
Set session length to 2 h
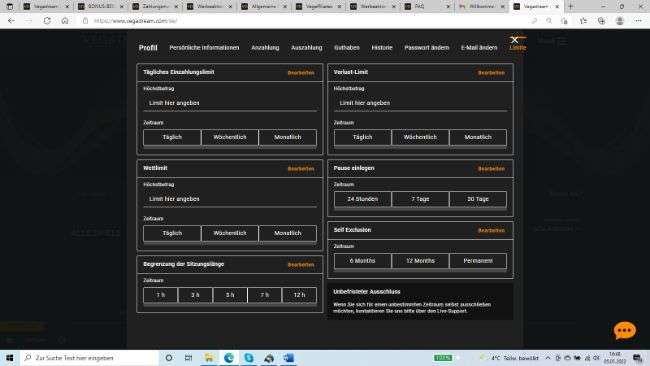(x=195, y=295)
